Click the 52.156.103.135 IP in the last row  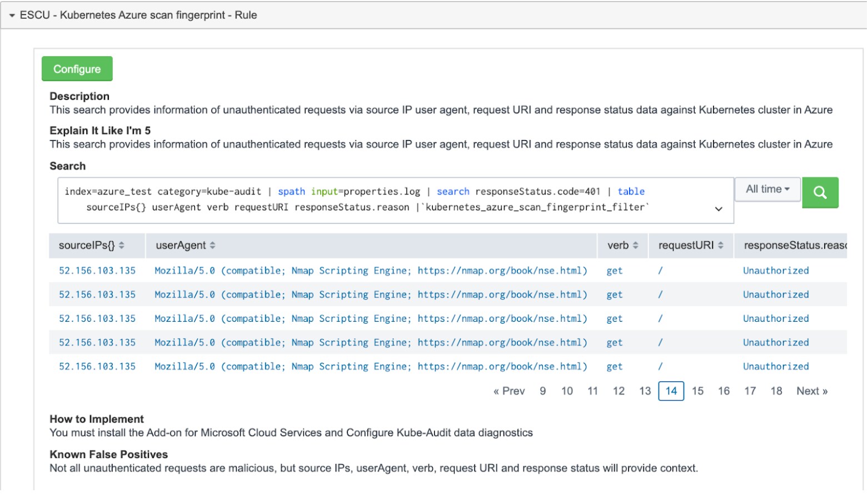97,366
